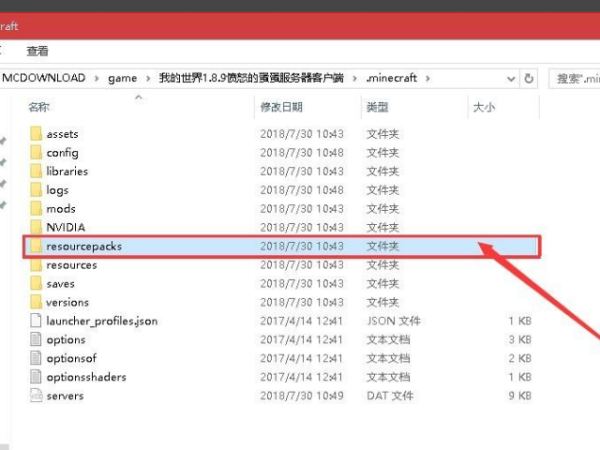The image size is (600, 450).
Task: Sort files by 修改日期 column
Action: 281,107
